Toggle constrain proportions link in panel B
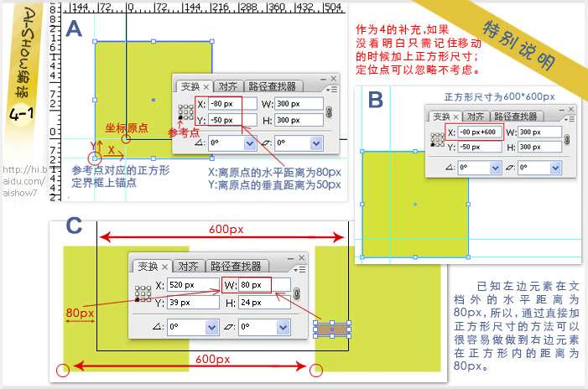This screenshot has height=389, width=588. click(567, 139)
